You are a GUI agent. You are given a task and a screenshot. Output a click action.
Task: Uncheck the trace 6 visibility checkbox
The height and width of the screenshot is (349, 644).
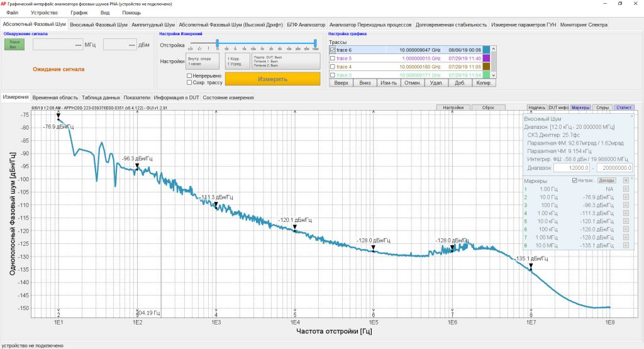click(333, 50)
